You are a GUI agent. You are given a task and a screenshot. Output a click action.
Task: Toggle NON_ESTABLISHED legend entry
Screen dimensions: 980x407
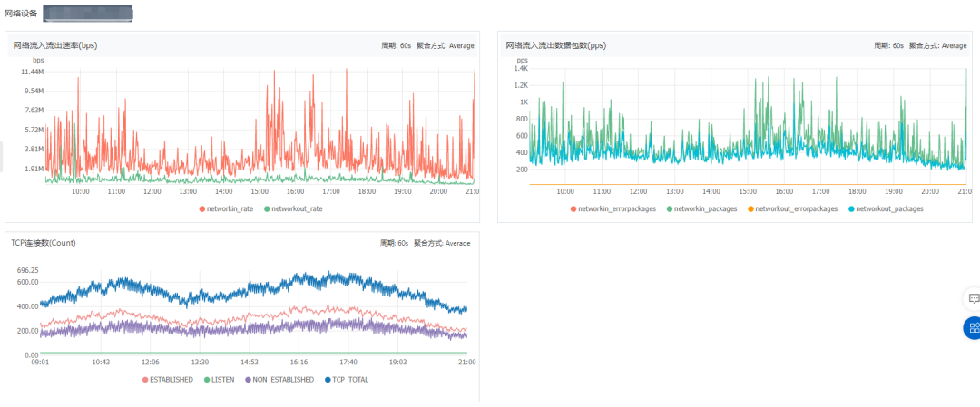point(280,380)
